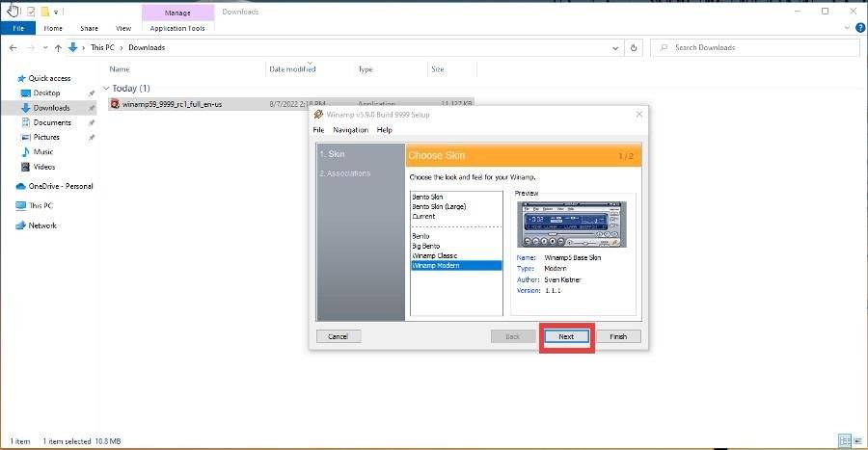Open the Application Tools tab

pyautogui.click(x=177, y=28)
